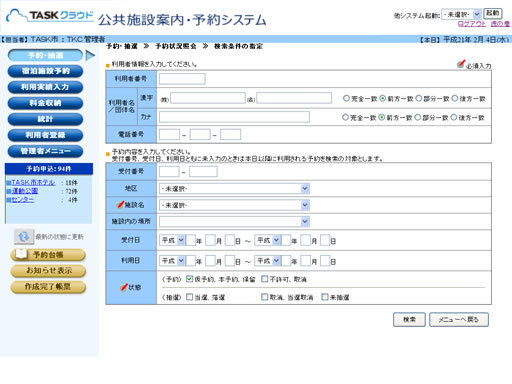Screen dimensions: 512x384
Task: Check the 未抽選 checkbox
Action: click(x=325, y=297)
